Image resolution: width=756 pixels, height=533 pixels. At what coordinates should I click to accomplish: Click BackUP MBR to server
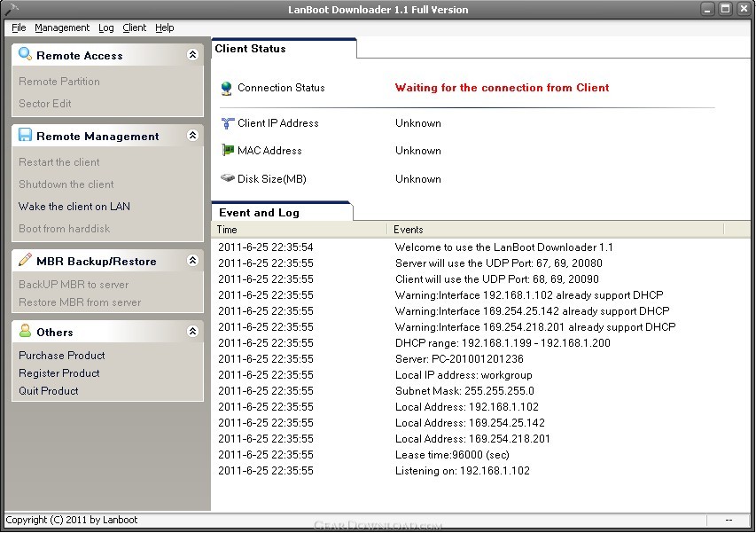tap(74, 285)
